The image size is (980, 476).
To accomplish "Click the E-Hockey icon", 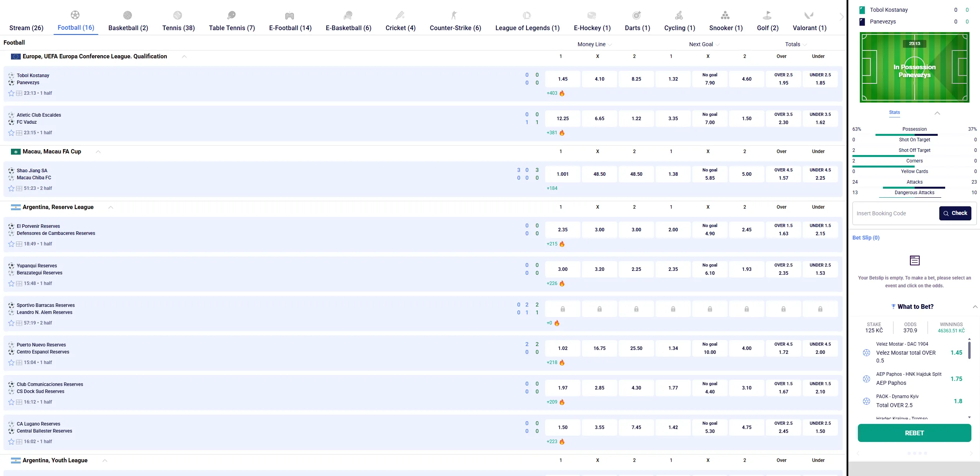I will point(592,15).
